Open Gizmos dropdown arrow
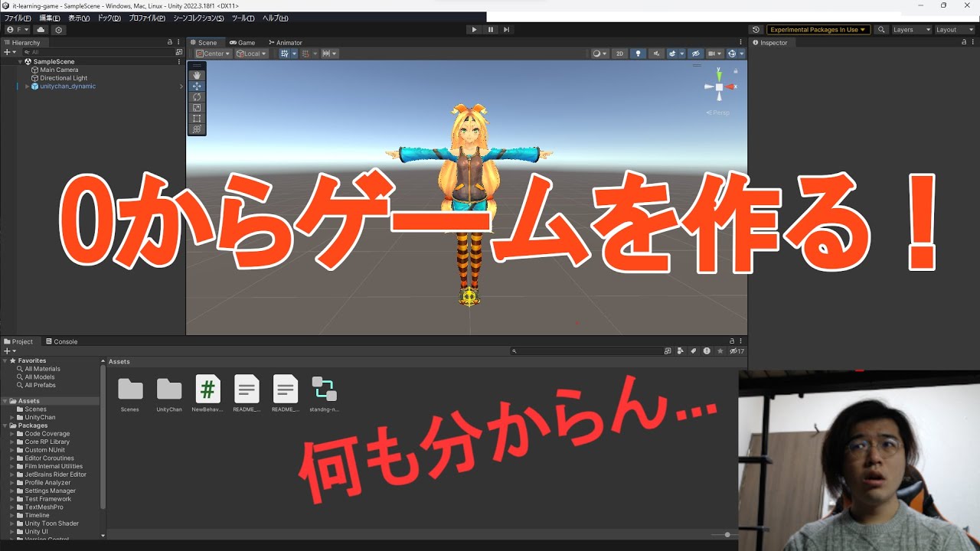Viewport: 980px width, 551px height. point(741,54)
